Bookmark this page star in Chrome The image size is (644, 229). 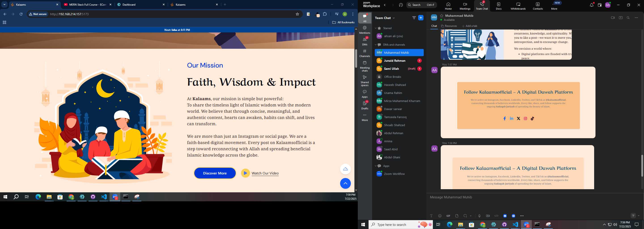point(297,14)
